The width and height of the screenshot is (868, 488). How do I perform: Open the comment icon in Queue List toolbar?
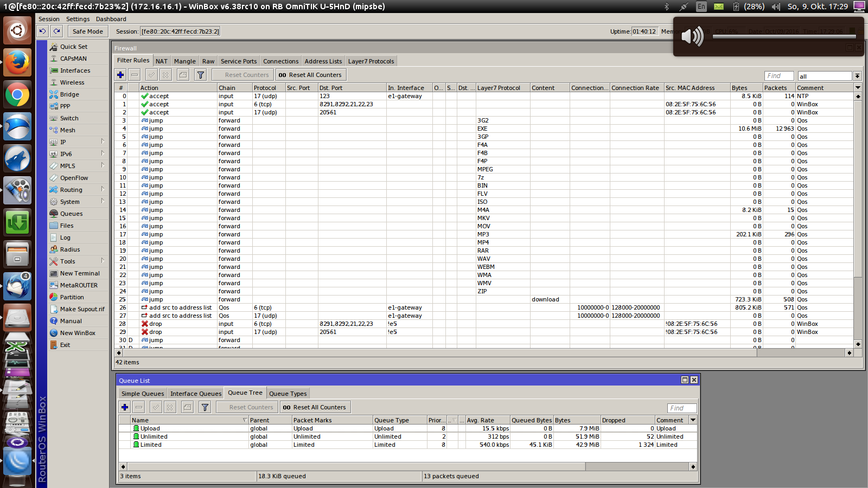(188, 407)
